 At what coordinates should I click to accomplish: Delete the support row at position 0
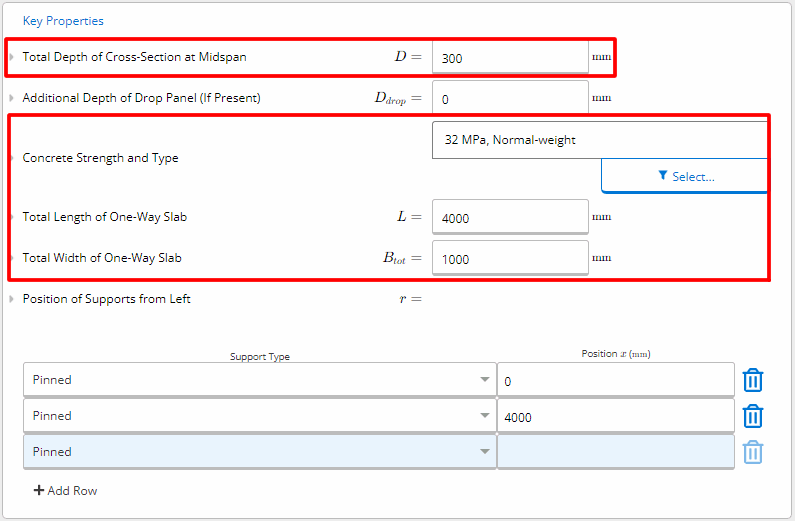coord(752,380)
